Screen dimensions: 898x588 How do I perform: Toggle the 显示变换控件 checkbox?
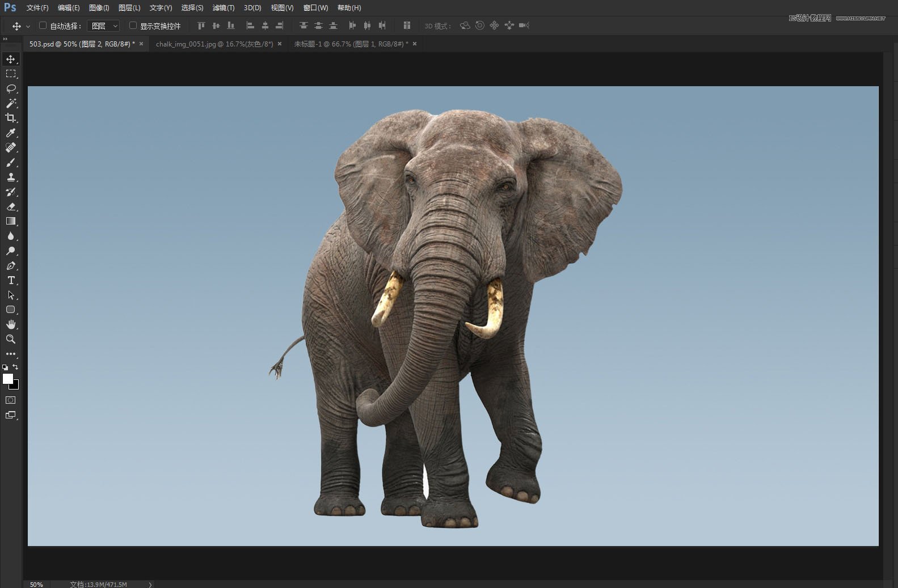pos(133,26)
